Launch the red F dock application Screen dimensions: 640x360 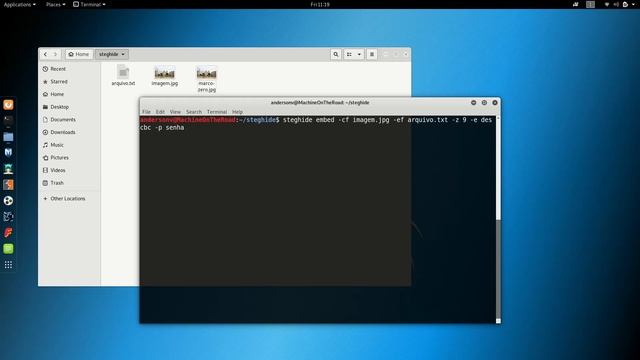click(x=8, y=233)
